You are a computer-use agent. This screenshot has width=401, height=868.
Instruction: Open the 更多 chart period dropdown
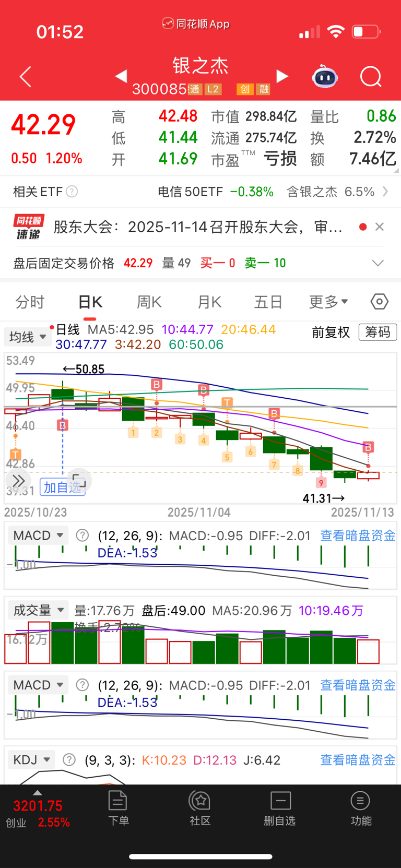[x=328, y=302]
